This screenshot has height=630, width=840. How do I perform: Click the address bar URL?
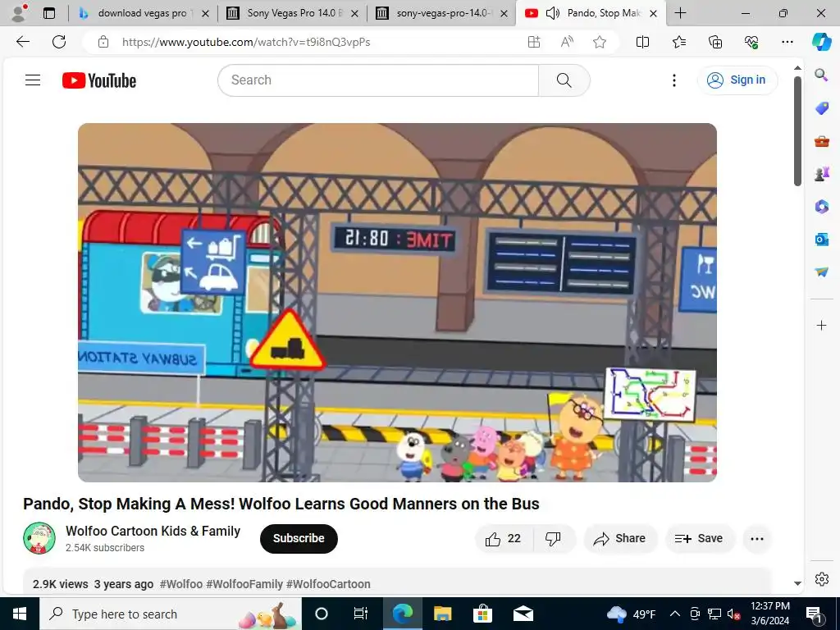[x=246, y=42]
